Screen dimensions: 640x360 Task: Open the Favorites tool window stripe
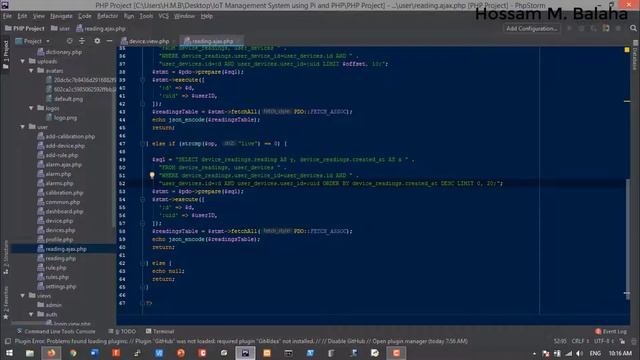[6, 303]
